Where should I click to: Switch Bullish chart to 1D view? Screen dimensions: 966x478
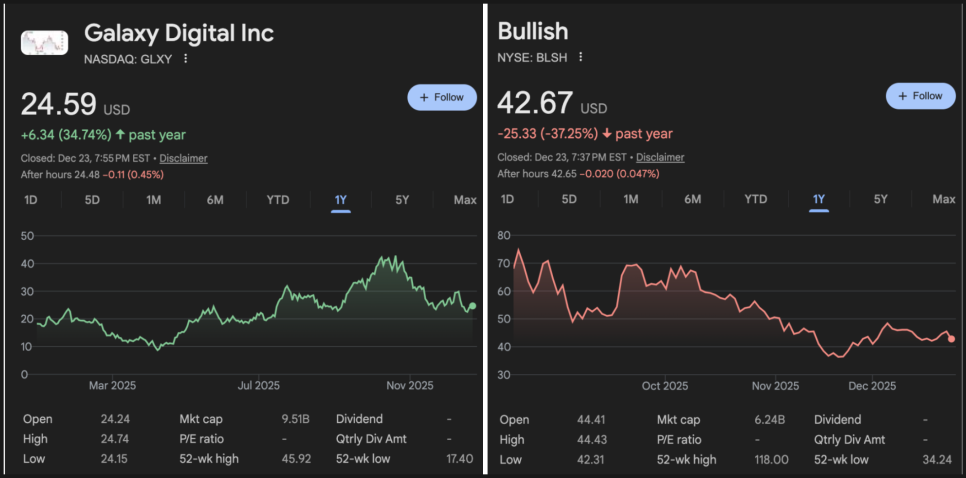(x=508, y=199)
